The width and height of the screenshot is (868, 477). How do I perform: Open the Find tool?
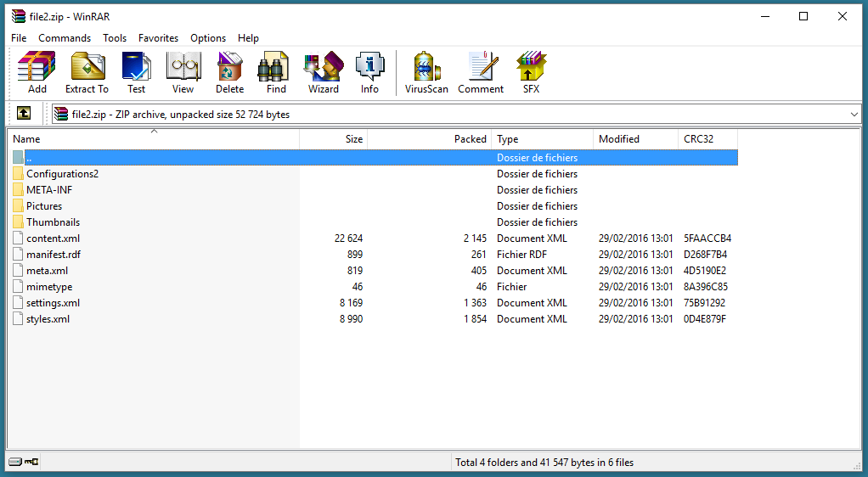(x=276, y=72)
